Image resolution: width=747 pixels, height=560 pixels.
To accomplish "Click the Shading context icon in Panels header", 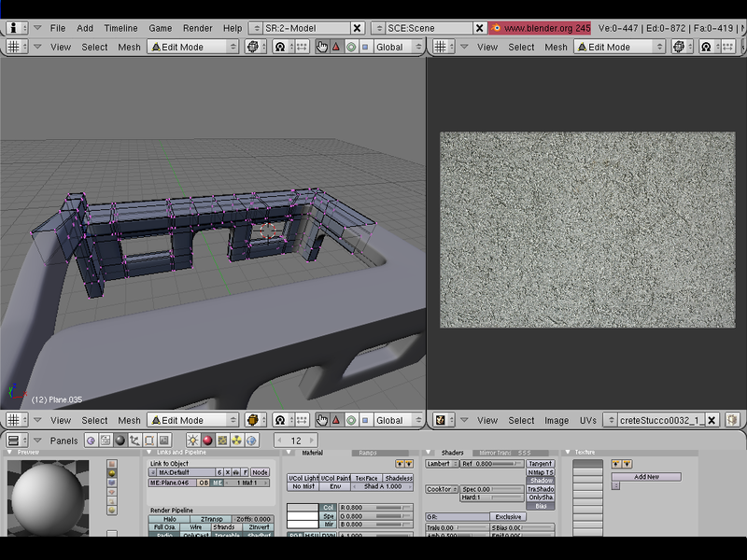I will coord(120,441).
